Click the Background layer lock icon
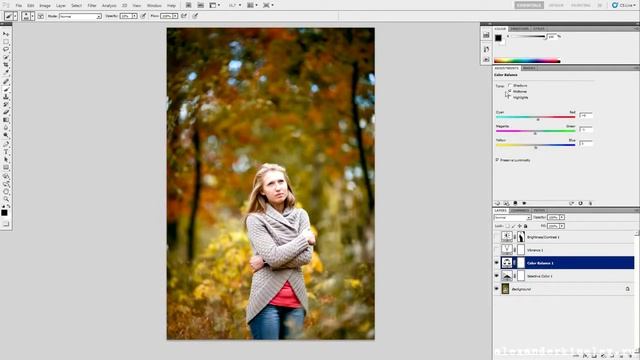 [628, 289]
